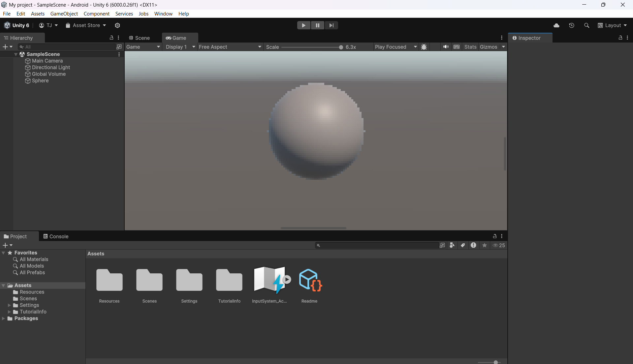633x364 pixels.
Task: Toggle Stats overlay in Game view
Action: (470, 47)
